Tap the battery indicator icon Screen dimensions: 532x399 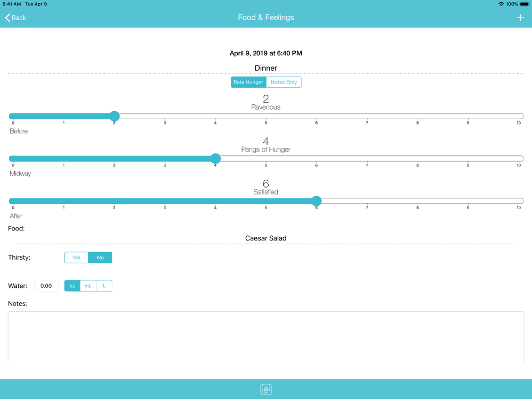point(524,4)
